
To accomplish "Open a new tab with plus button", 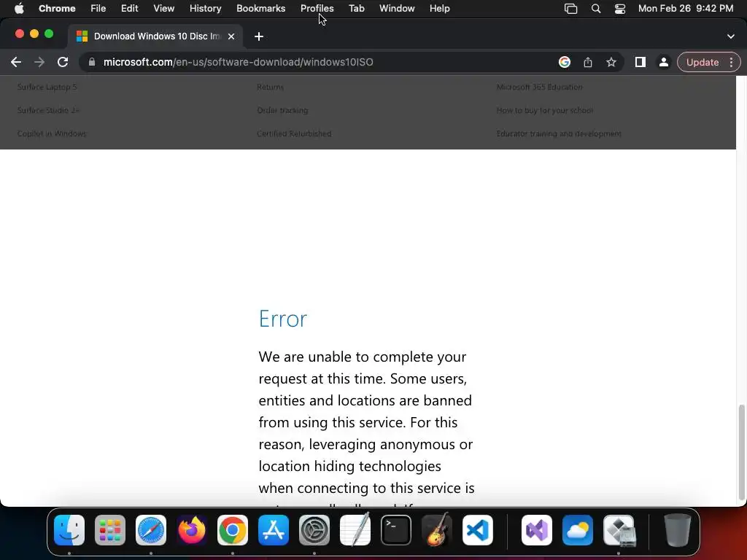I will pos(259,36).
